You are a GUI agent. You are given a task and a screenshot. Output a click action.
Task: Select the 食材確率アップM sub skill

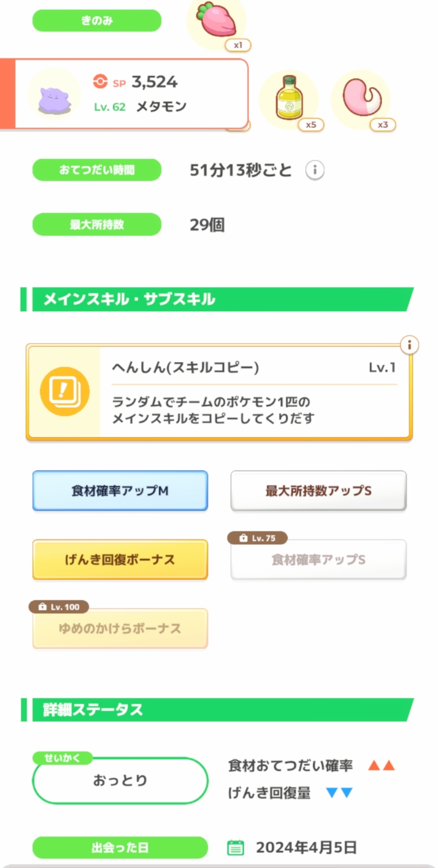120,491
